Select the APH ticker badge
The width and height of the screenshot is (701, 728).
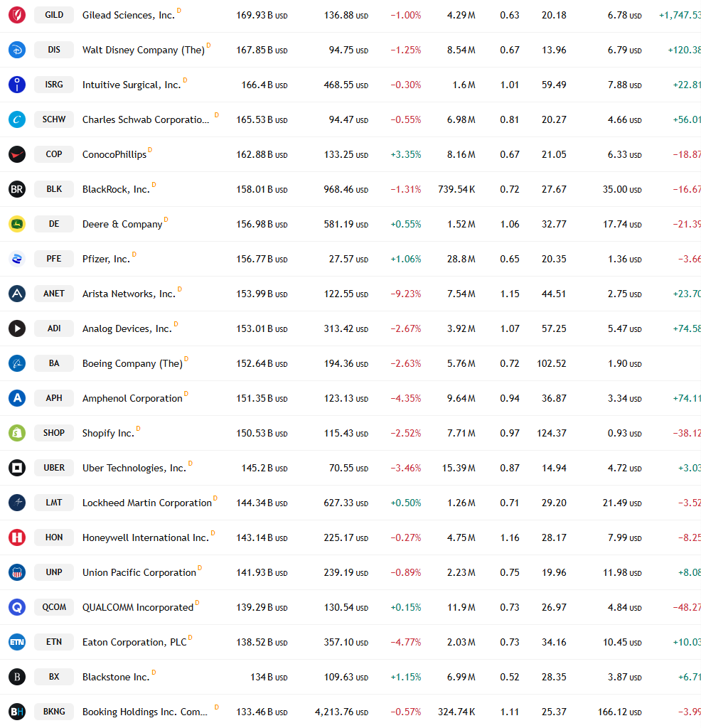(x=54, y=398)
